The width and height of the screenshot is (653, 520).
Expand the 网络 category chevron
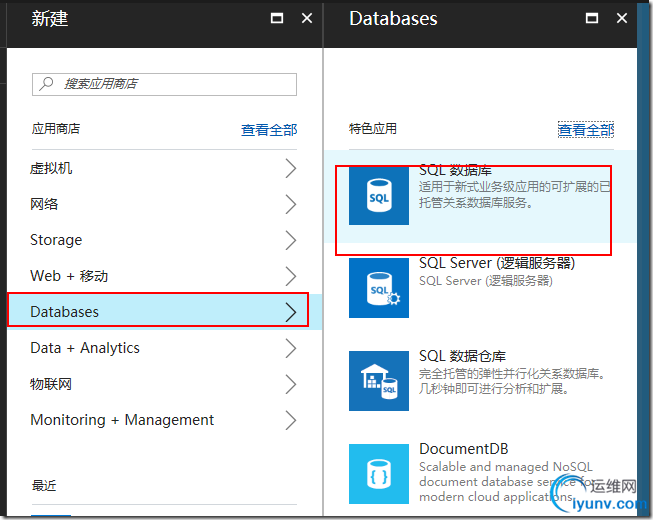click(x=291, y=204)
